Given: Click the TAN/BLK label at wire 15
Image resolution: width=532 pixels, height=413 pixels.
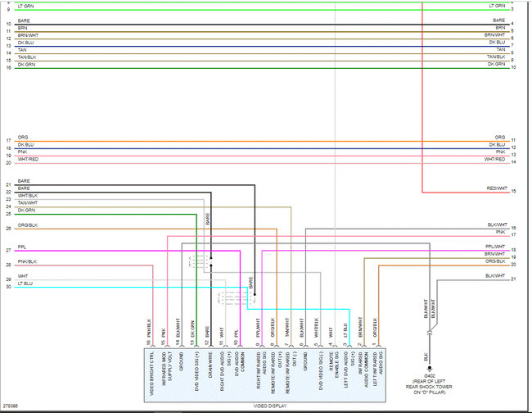Looking at the screenshot, I should [x=27, y=57].
